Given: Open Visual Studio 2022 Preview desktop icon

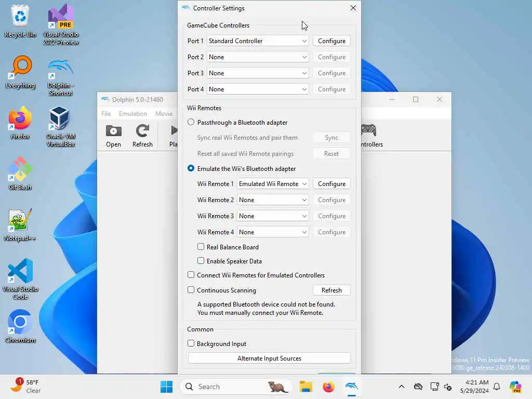Looking at the screenshot, I should pyautogui.click(x=61, y=24).
